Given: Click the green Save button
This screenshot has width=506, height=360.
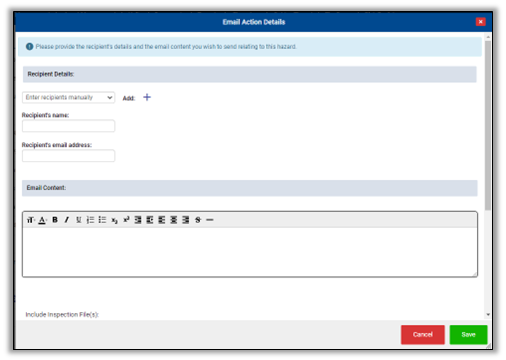Looking at the screenshot, I should click(x=468, y=335).
